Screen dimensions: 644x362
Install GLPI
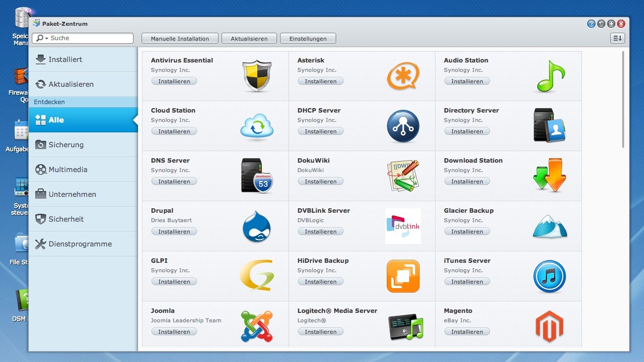174,282
